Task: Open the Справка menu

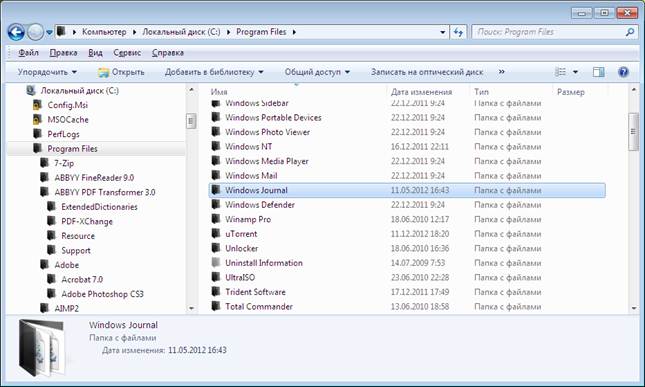Action: (x=168, y=53)
